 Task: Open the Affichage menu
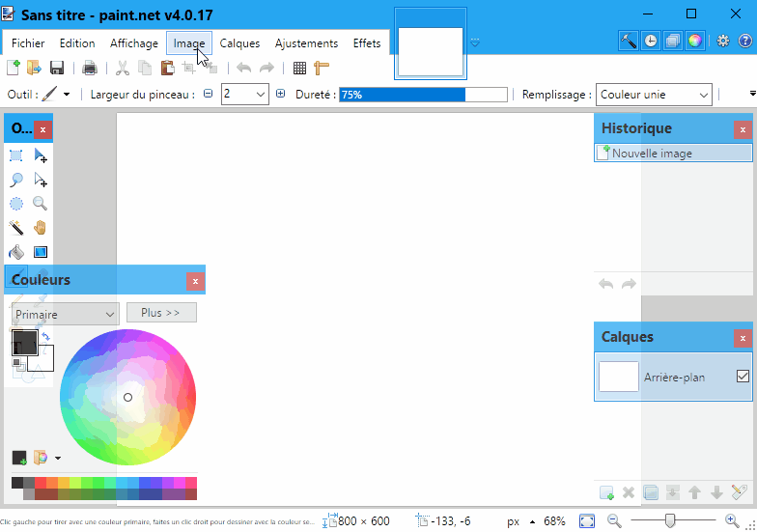(x=133, y=43)
